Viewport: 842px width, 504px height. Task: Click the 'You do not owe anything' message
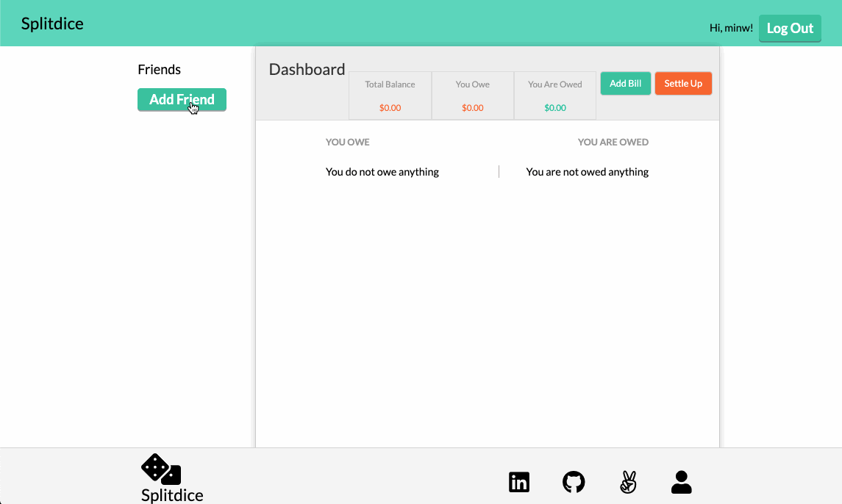tap(382, 172)
